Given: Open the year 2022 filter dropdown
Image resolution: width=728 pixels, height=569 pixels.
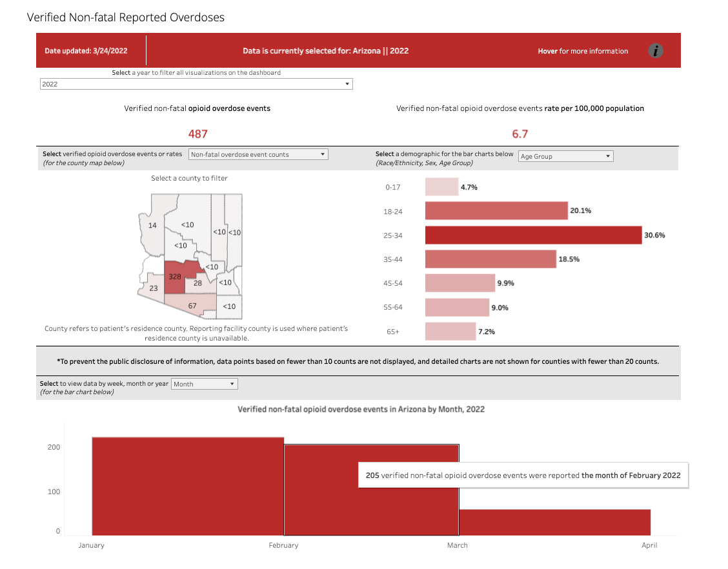Looking at the screenshot, I should (196, 84).
